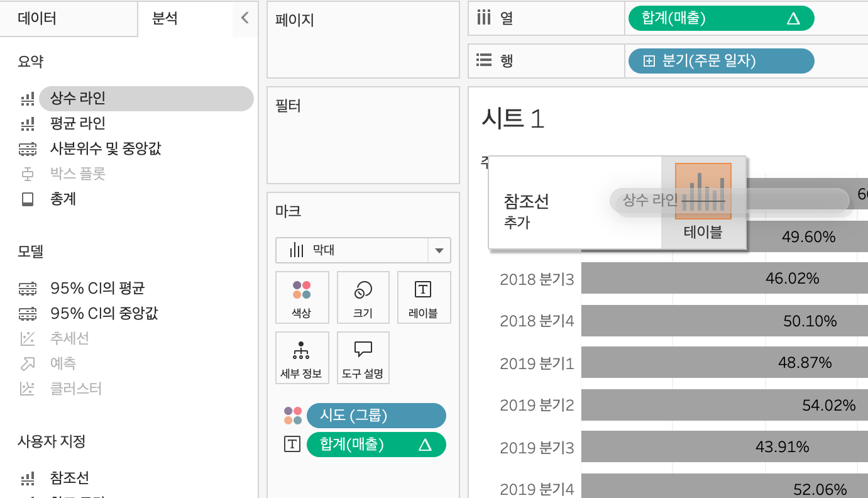Viewport: 868px width, 498px height.
Task: Click the 예측 icon
Action: click(x=28, y=363)
